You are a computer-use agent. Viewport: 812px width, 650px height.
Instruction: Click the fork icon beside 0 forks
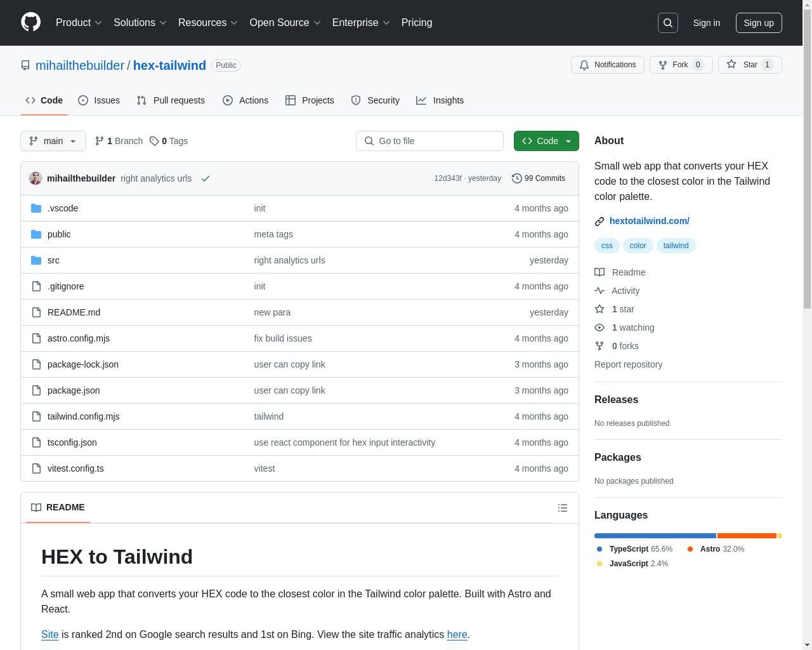(599, 346)
